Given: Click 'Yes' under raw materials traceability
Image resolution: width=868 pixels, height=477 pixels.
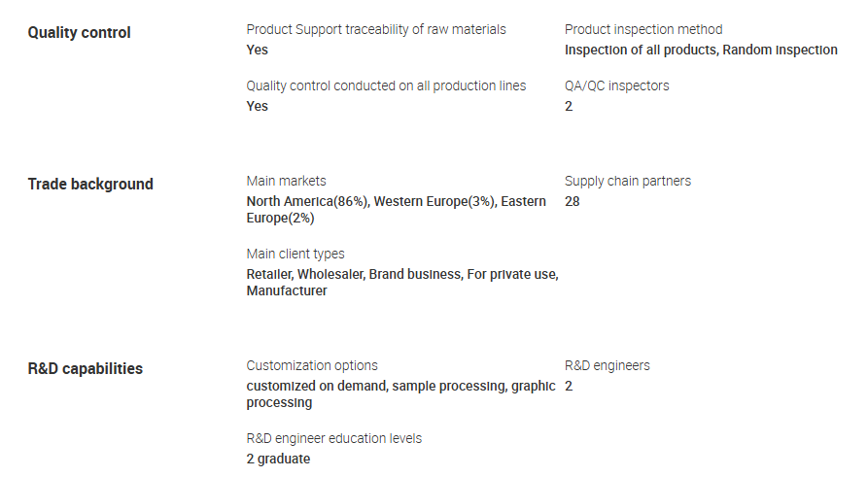Looking at the screenshot, I should point(257,50).
